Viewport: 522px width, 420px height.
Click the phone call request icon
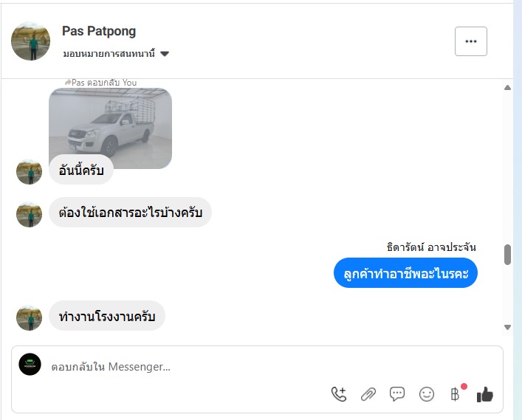tap(338, 394)
